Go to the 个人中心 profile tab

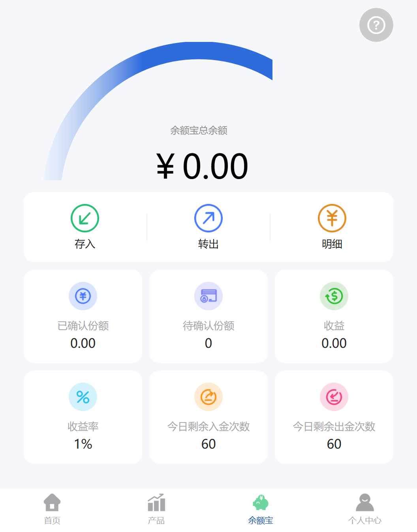365,509
